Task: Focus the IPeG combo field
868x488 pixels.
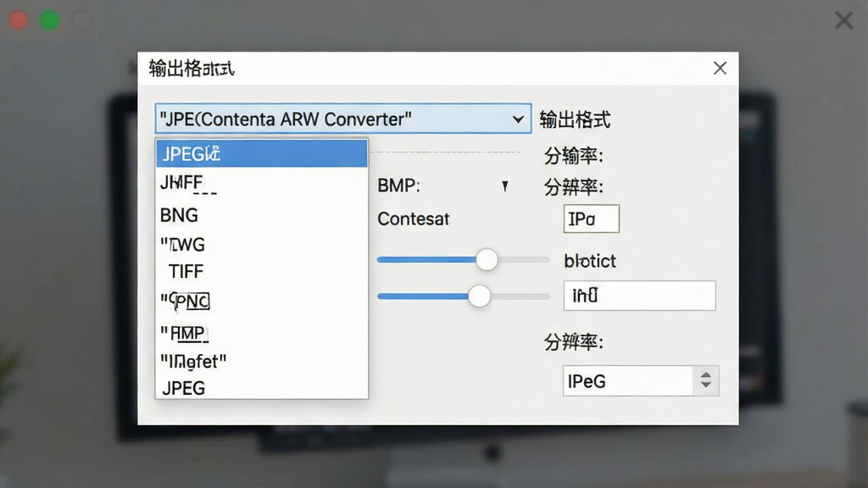Action: click(628, 380)
